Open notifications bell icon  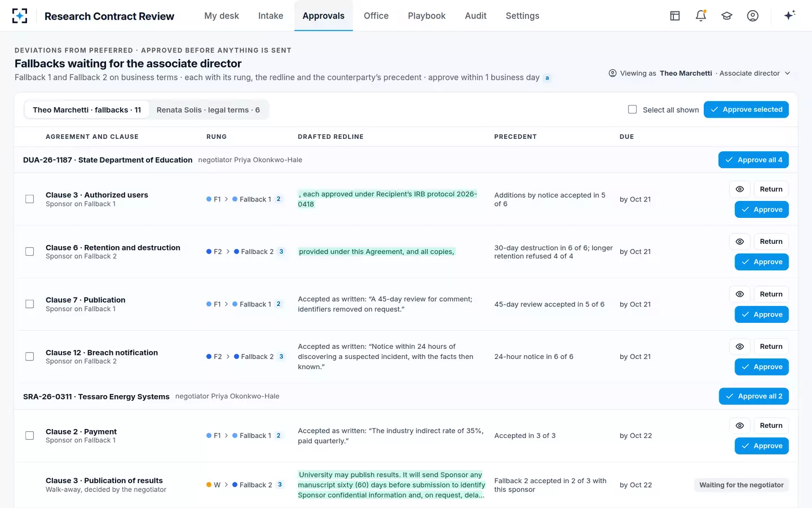[x=701, y=16]
